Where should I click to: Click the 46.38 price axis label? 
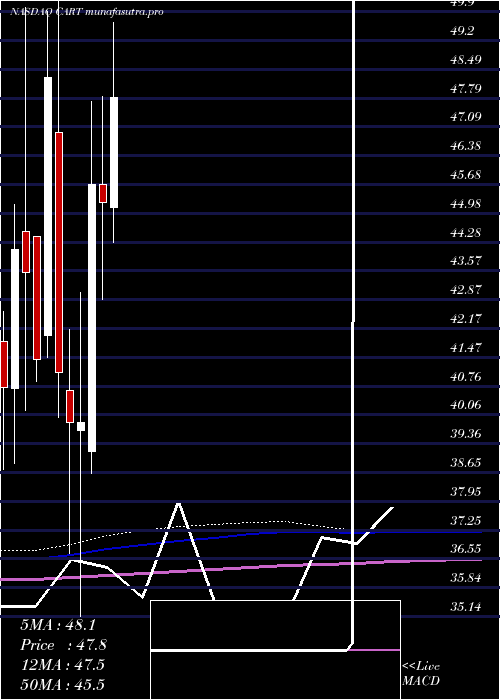pyautogui.click(x=466, y=146)
